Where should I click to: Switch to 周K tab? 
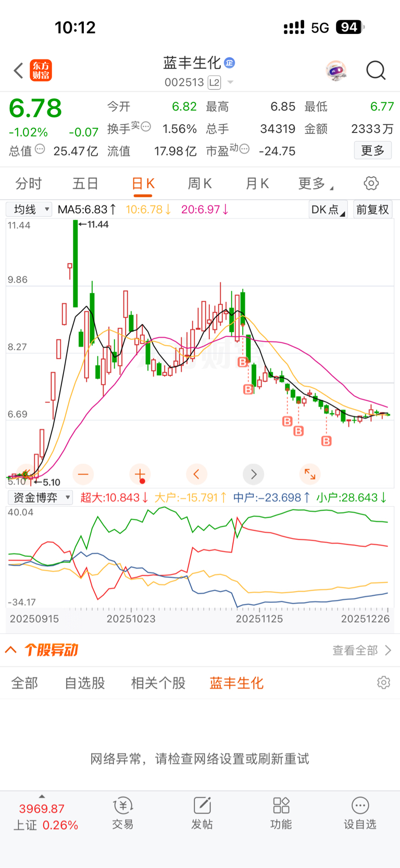click(199, 184)
